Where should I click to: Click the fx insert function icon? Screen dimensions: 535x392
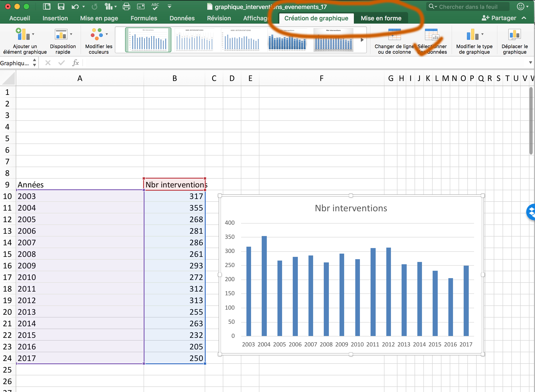point(76,63)
